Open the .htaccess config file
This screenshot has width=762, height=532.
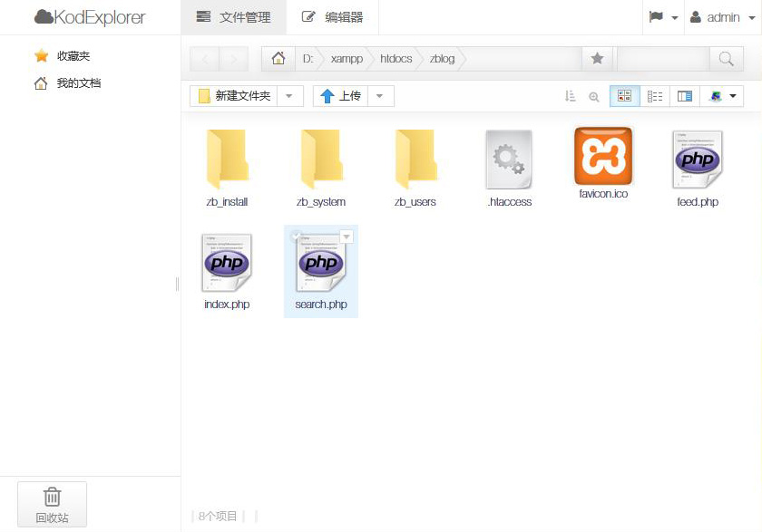509,169
